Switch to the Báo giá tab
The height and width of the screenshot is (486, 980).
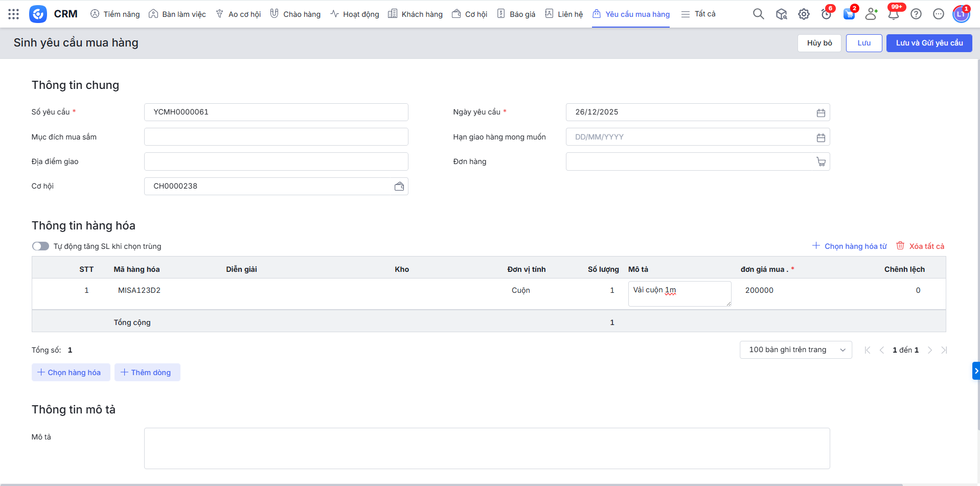pyautogui.click(x=516, y=14)
